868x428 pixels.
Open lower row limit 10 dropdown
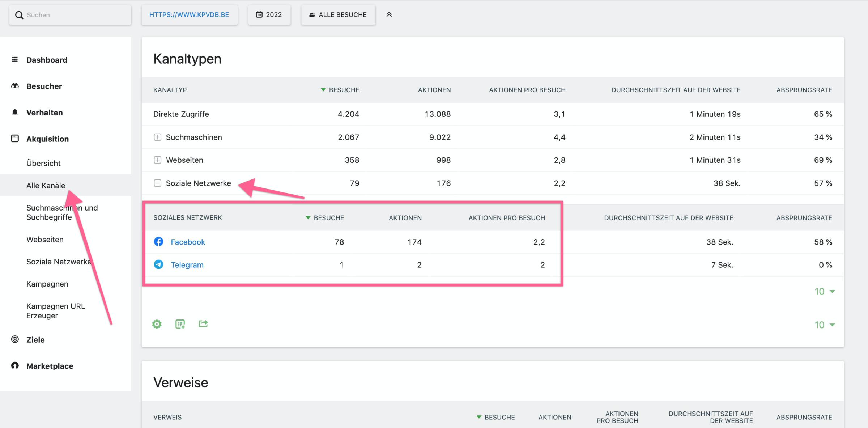tap(824, 325)
